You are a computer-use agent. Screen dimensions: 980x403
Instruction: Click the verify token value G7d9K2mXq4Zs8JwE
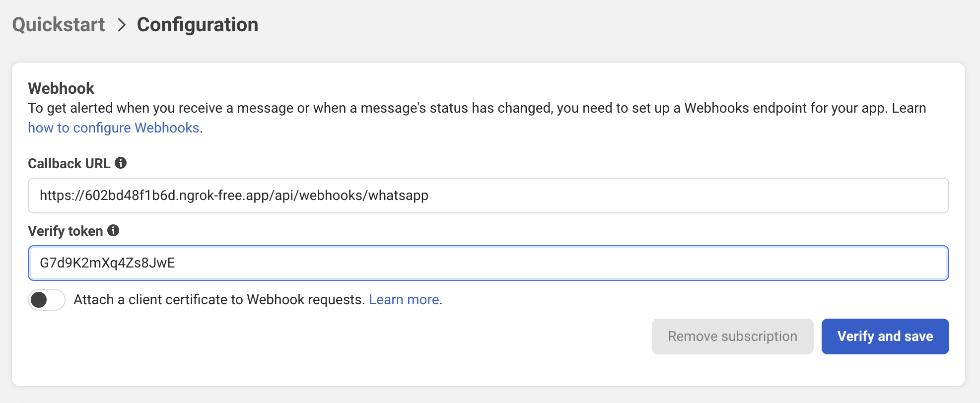[107, 263]
